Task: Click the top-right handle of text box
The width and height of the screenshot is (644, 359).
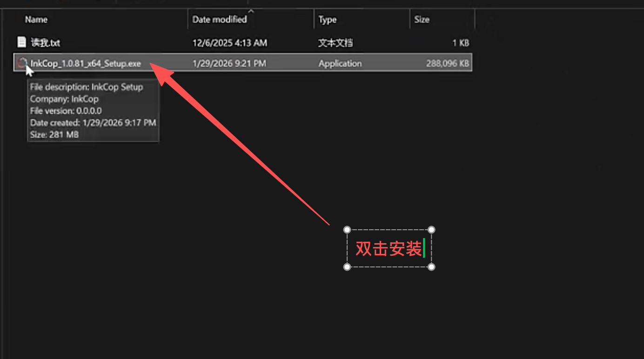Action: [431, 230]
